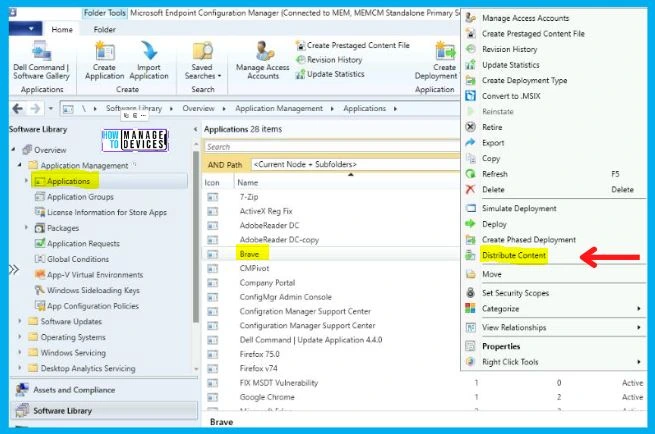The image size is (655, 434).
Task: Expand Desktop Analytics Servicing folder
Action: (20, 368)
